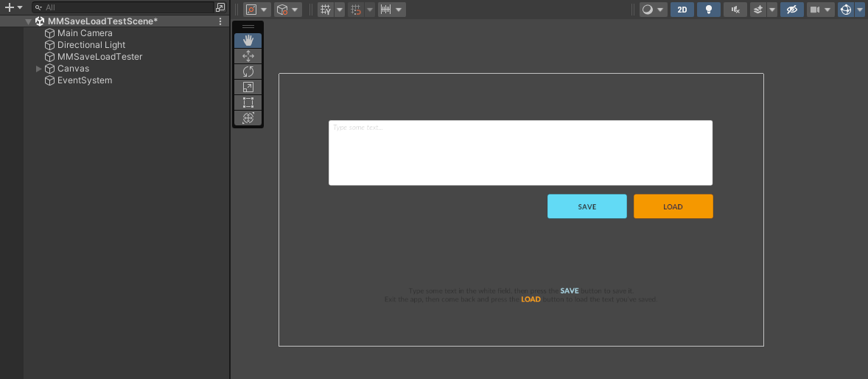Screen dimensions: 868x379
Task: Select the Hand view tool
Action: [248, 41]
